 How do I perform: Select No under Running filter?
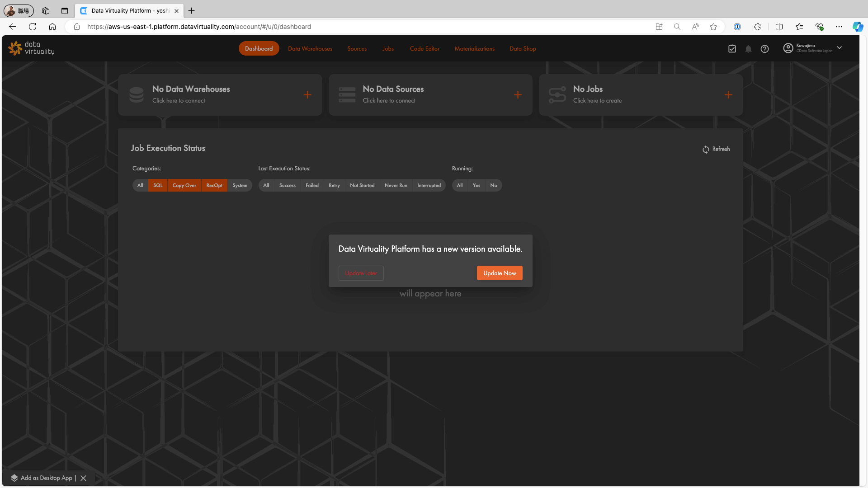[x=494, y=185]
